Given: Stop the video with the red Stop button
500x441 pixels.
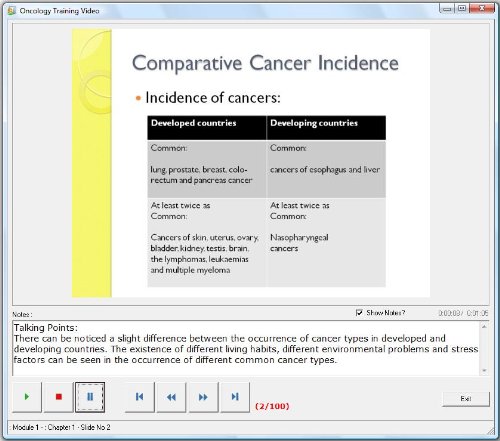Looking at the screenshot, I should [59, 397].
